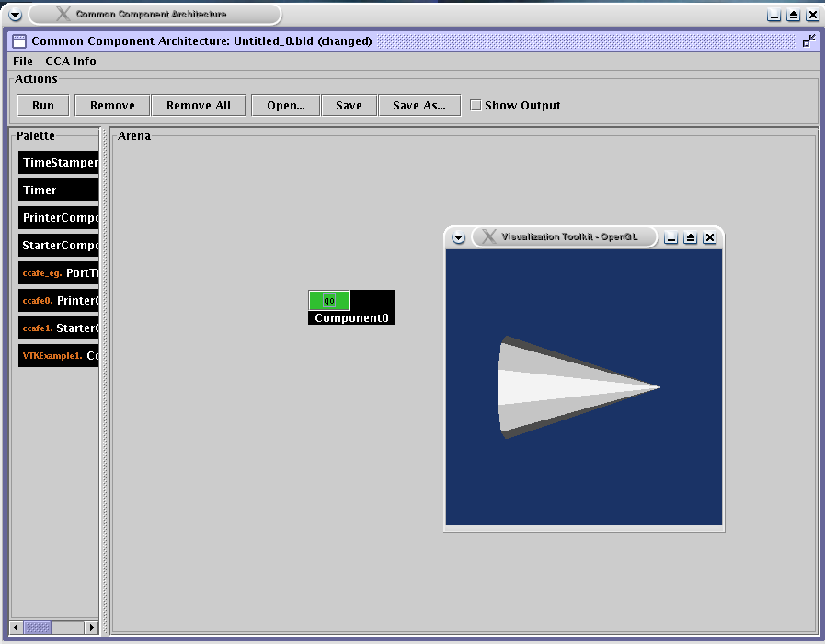This screenshot has width=825, height=644.
Task: Click the green go port on Component0
Action: 329,301
